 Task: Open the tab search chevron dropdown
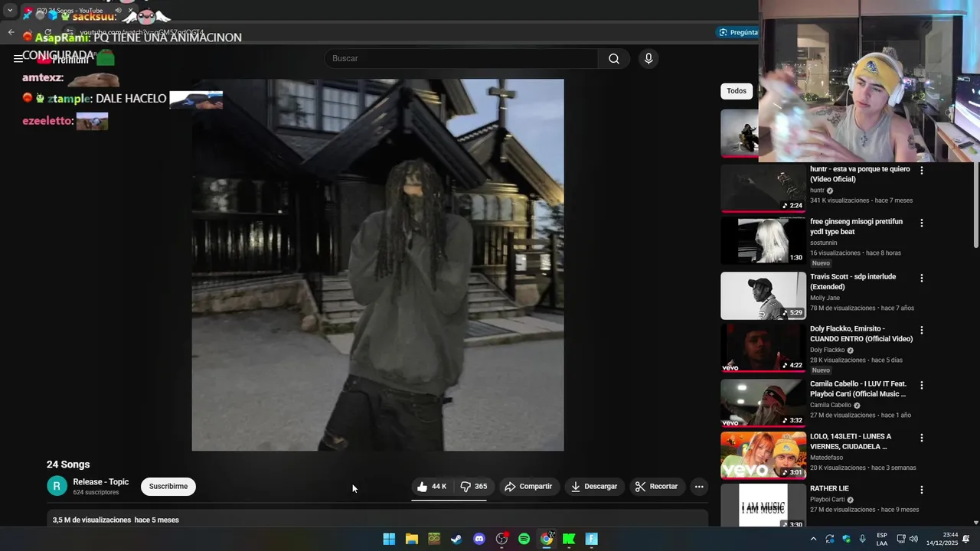pos(10,11)
